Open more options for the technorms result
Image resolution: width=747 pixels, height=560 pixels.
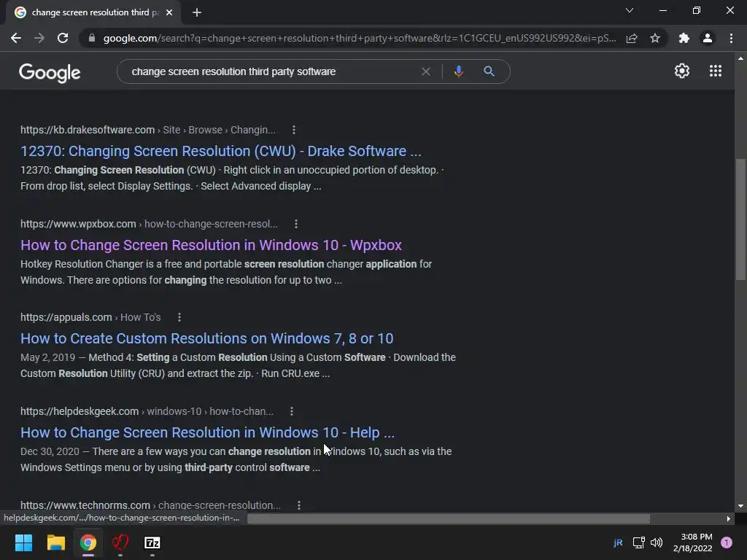(x=298, y=505)
